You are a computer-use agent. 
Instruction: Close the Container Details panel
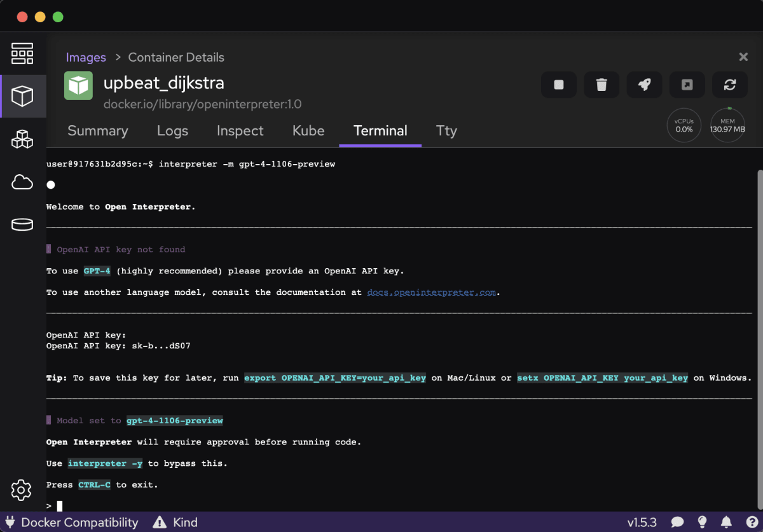(x=743, y=57)
